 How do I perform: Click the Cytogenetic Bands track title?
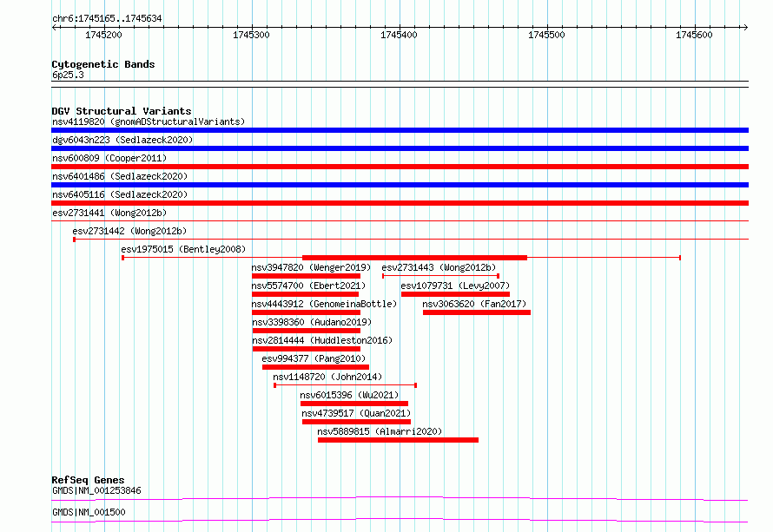(x=103, y=64)
